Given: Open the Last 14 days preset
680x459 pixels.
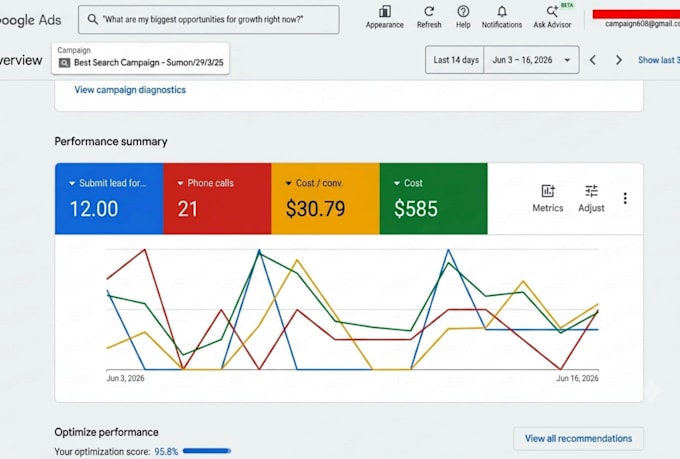Looking at the screenshot, I should click(455, 60).
